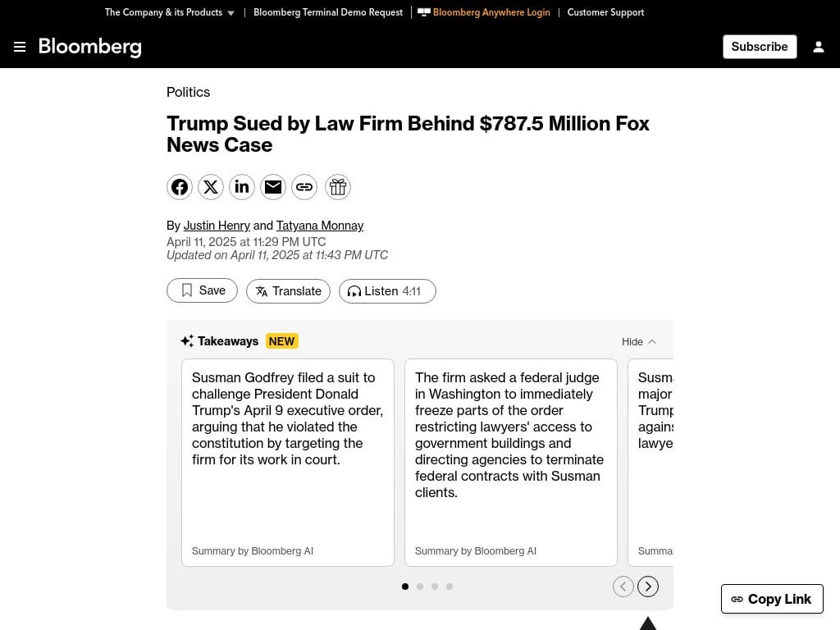Screen dimensions: 840x630
Task: Gift this article using the gift icon
Action: pos(337,187)
